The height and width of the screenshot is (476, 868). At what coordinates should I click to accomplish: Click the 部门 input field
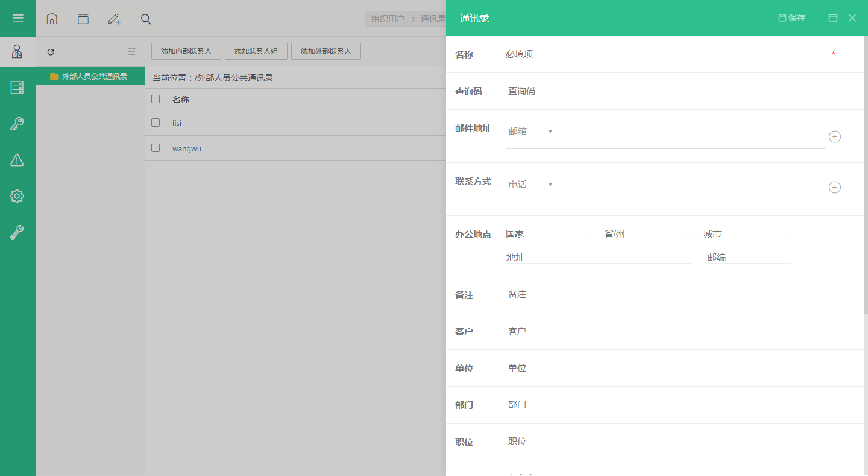pyautogui.click(x=666, y=405)
